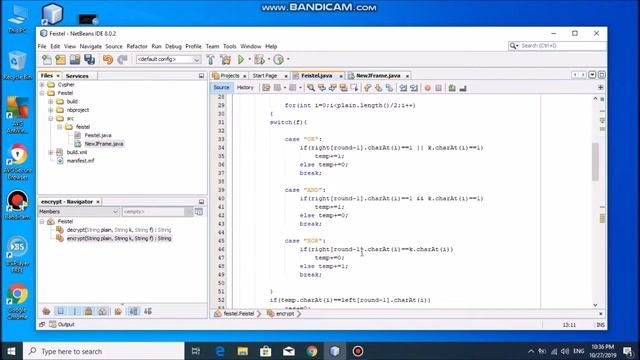
Task: Click the Windows Start button
Action: [x=11, y=351]
